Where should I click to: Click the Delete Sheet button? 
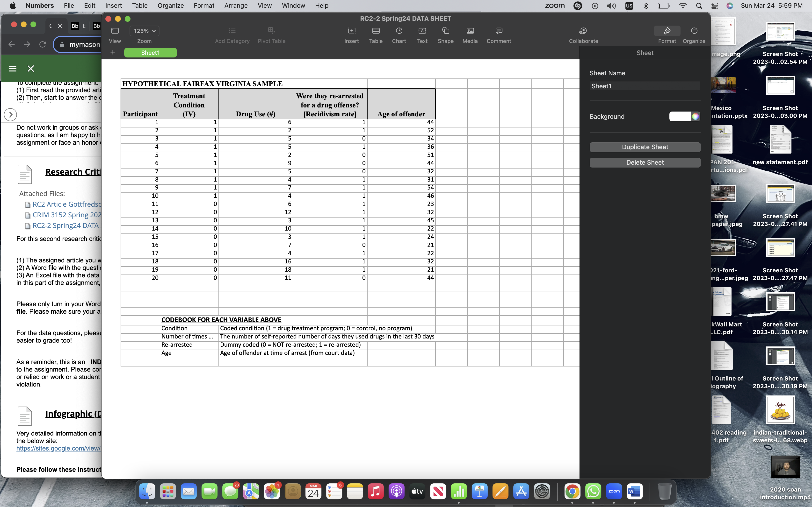pyautogui.click(x=645, y=162)
